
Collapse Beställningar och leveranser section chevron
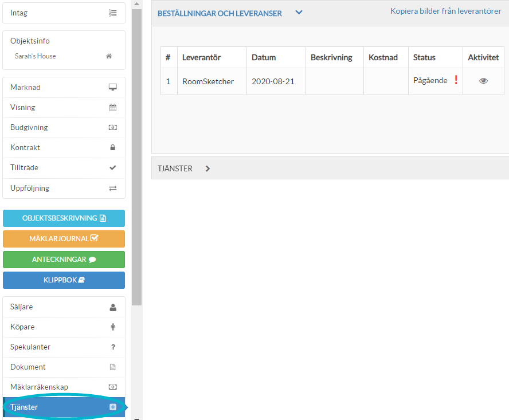tap(299, 13)
